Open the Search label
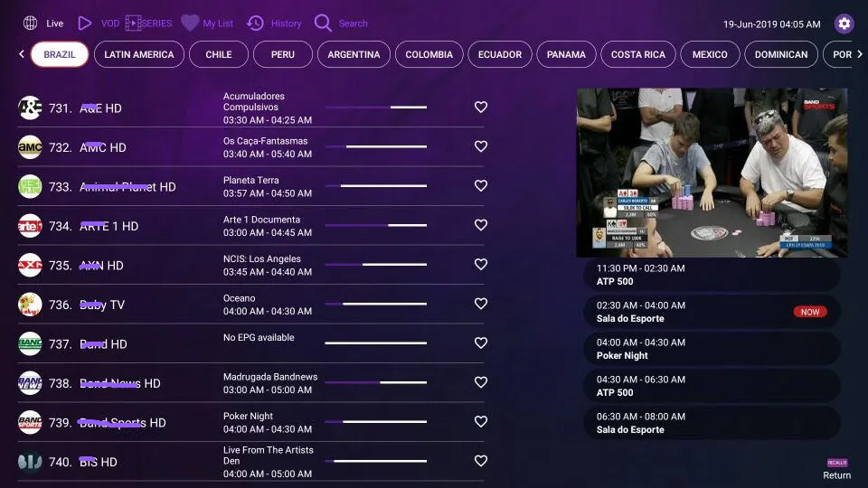The image size is (868, 488). click(354, 23)
